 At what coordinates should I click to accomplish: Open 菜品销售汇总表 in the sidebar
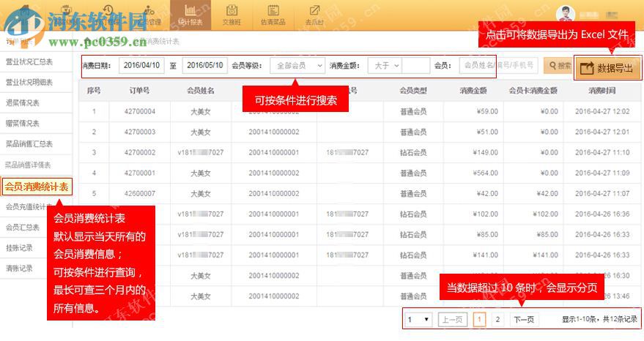point(29,144)
